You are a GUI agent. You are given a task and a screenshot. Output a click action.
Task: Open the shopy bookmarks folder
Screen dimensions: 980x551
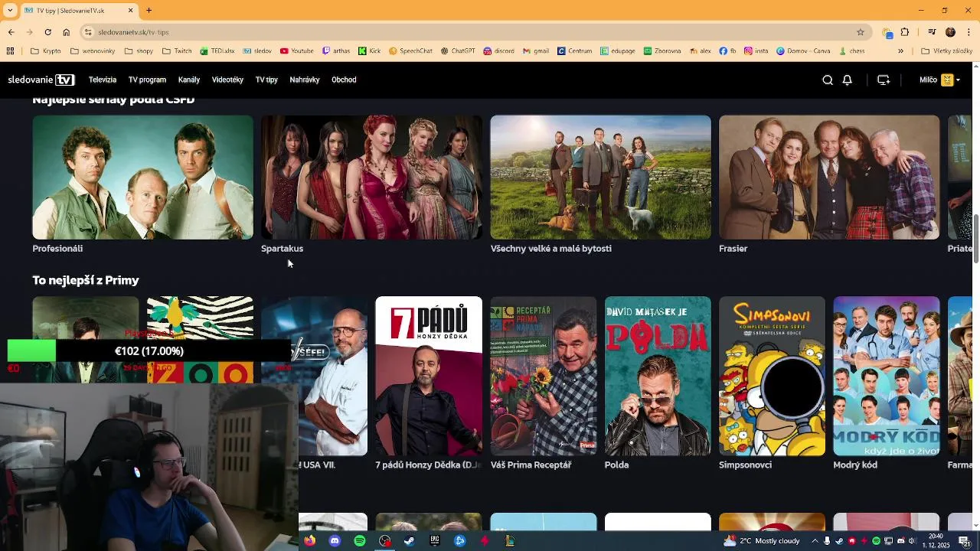pyautogui.click(x=139, y=51)
